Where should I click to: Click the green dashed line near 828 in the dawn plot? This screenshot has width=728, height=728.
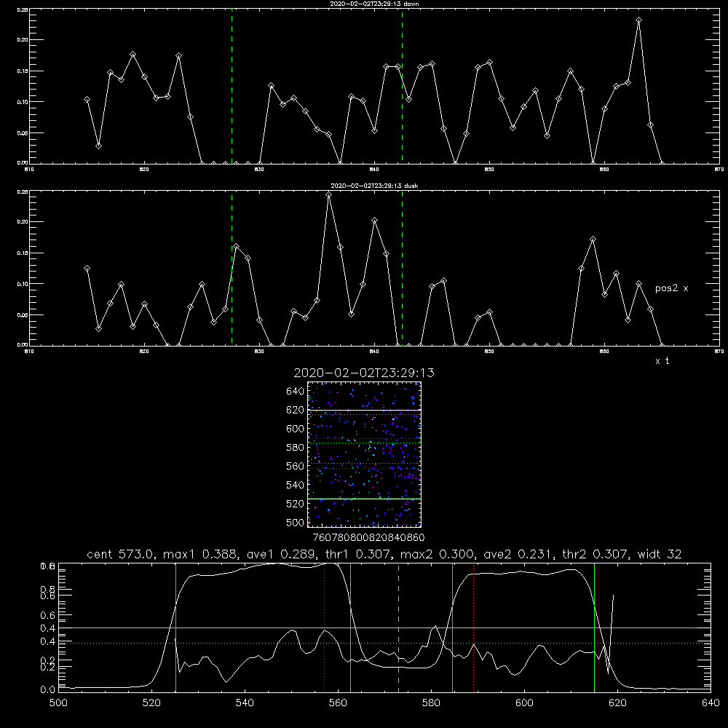point(232,87)
